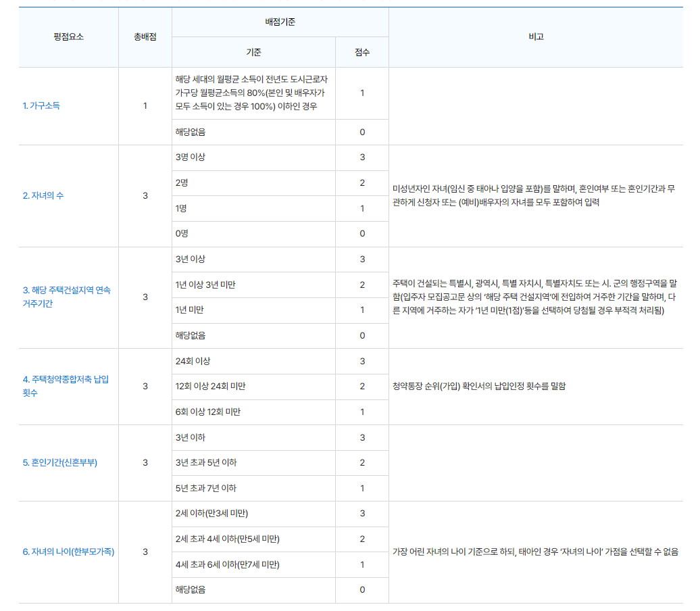Select score 1 in the '6회 이상 12회 미만' row
Viewport: 700px width, 611px height.
(x=362, y=412)
